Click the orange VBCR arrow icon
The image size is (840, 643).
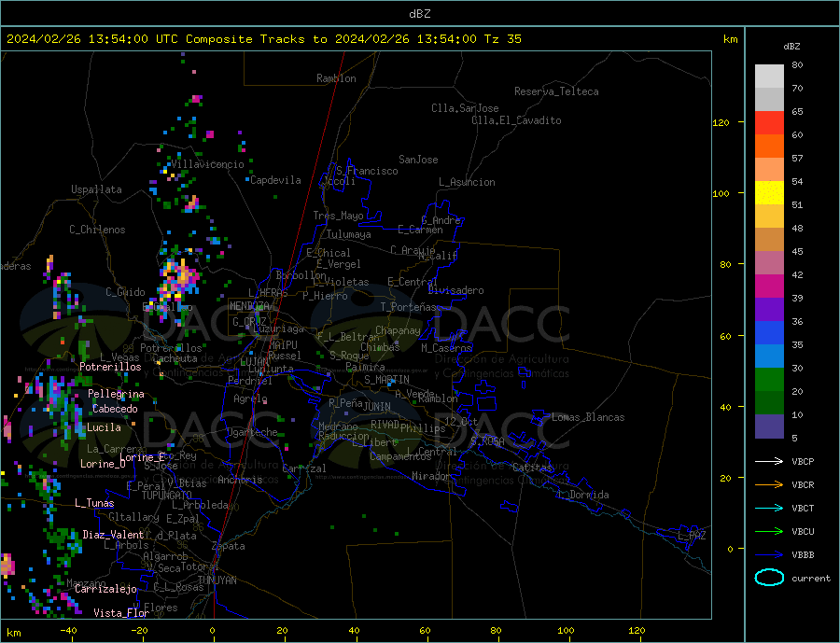click(769, 484)
